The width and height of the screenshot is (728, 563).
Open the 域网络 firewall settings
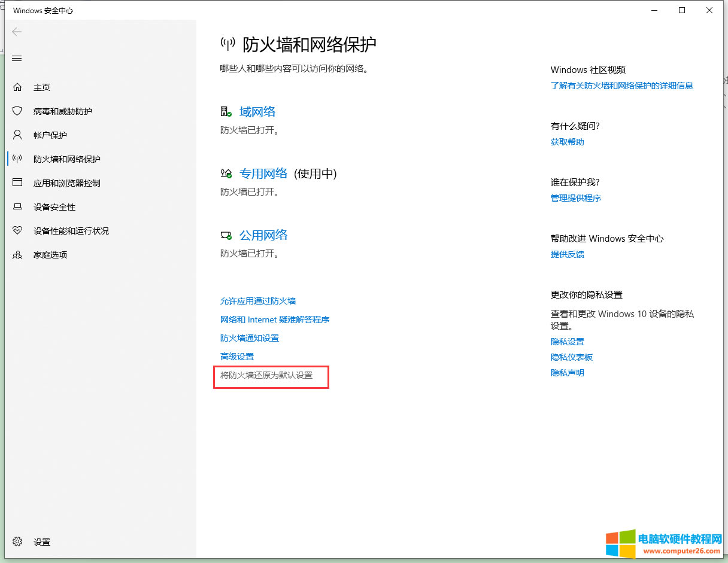coord(257,112)
